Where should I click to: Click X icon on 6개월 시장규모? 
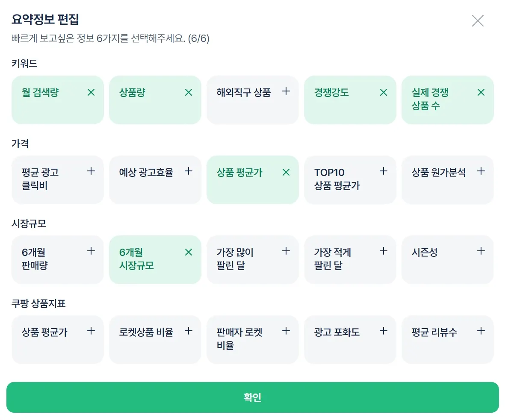(x=189, y=252)
